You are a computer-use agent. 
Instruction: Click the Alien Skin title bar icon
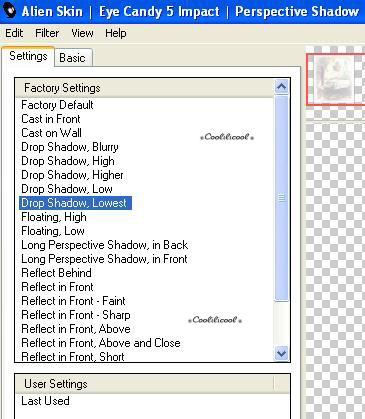tap(9, 11)
